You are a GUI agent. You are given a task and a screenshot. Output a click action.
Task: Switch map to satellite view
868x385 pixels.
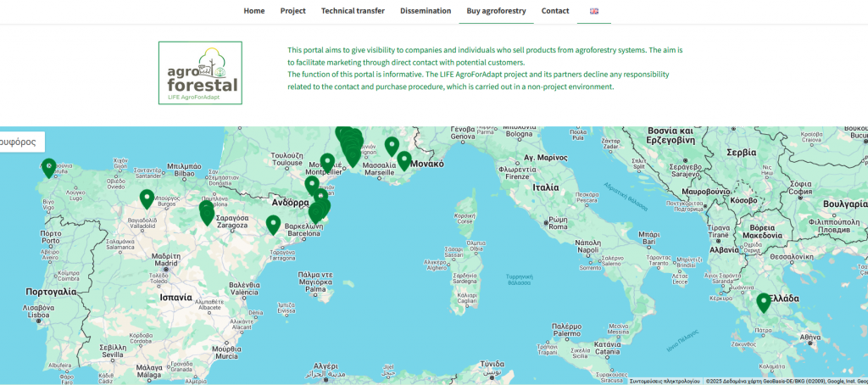tap(20, 142)
